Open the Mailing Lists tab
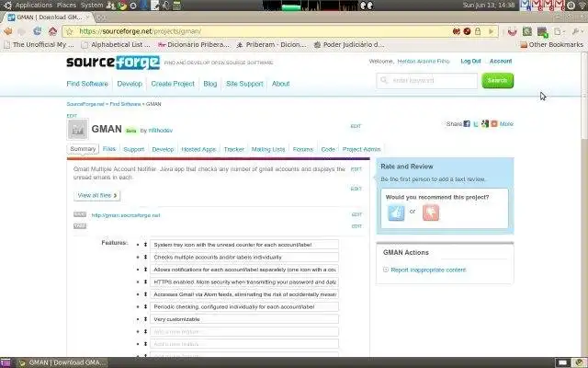 pos(268,149)
